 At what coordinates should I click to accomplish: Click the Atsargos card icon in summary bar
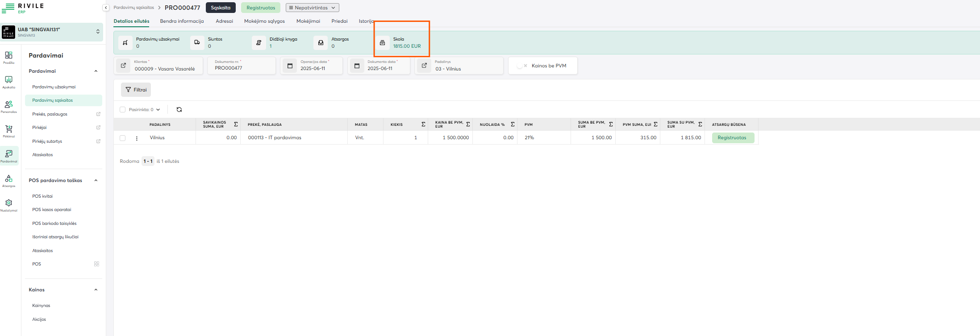(321, 43)
